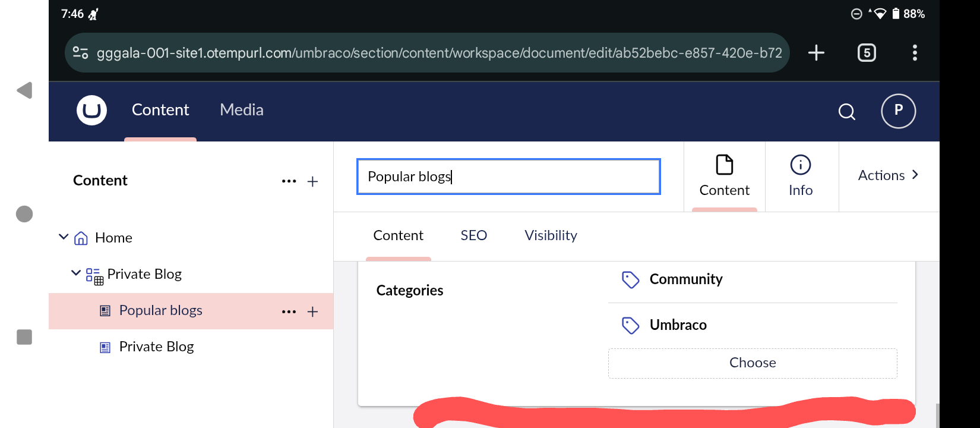Select the SEO property tab

pyautogui.click(x=474, y=236)
